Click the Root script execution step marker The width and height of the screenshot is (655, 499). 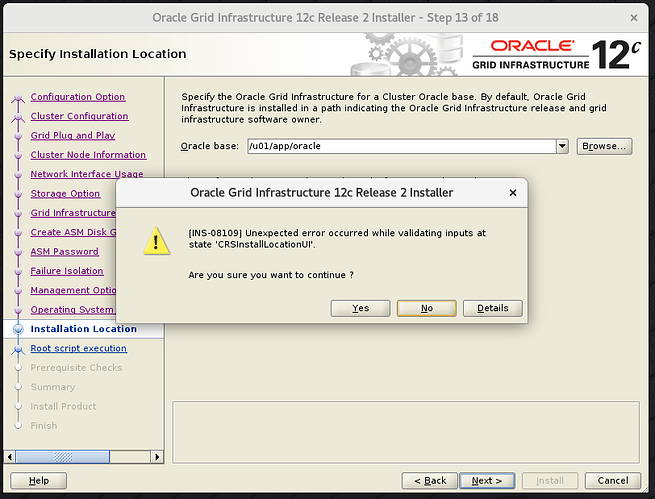point(18,349)
